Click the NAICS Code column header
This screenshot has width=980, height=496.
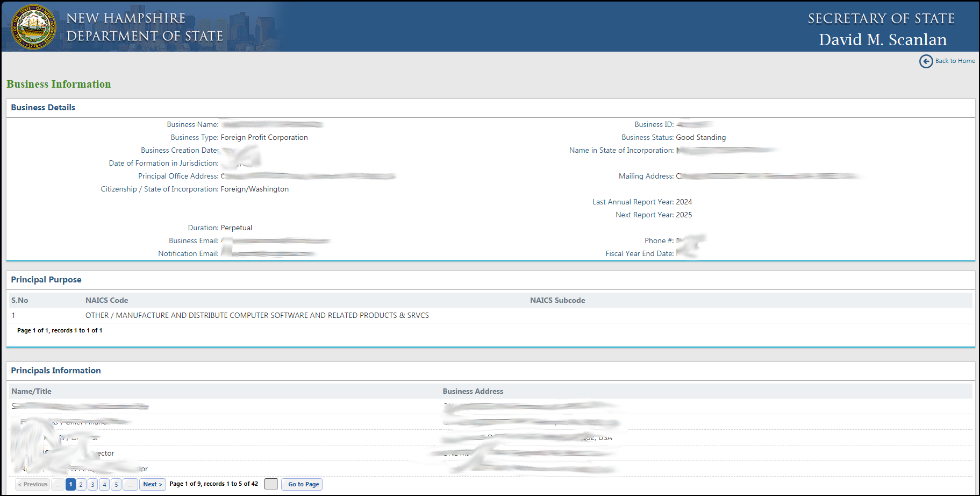tap(106, 300)
